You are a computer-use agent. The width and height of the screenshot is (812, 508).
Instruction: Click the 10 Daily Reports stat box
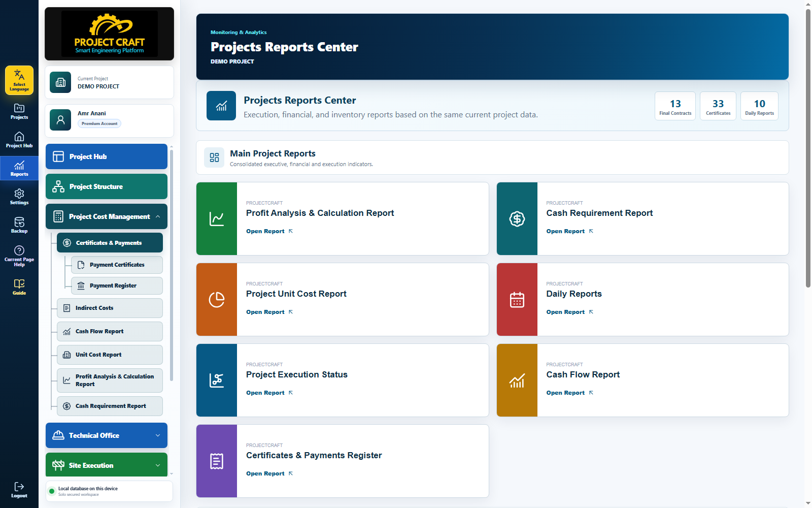coord(759,106)
